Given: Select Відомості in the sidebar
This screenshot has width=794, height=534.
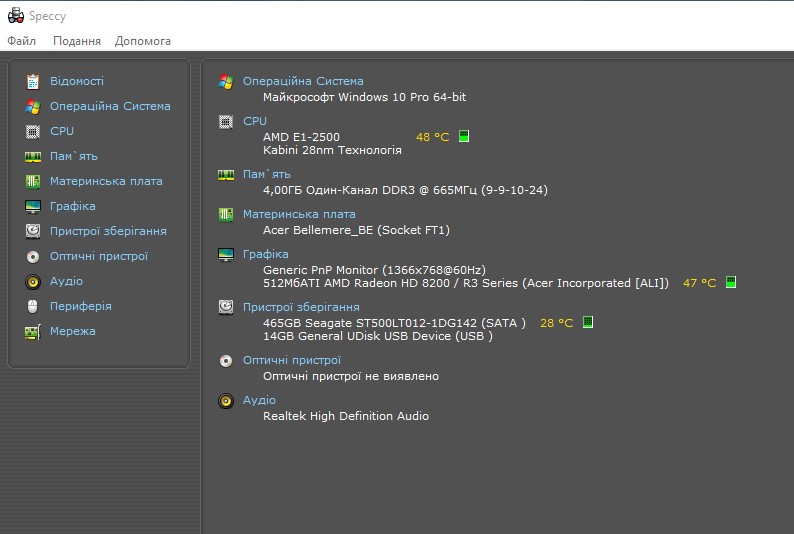Looking at the screenshot, I should click(x=77, y=81).
